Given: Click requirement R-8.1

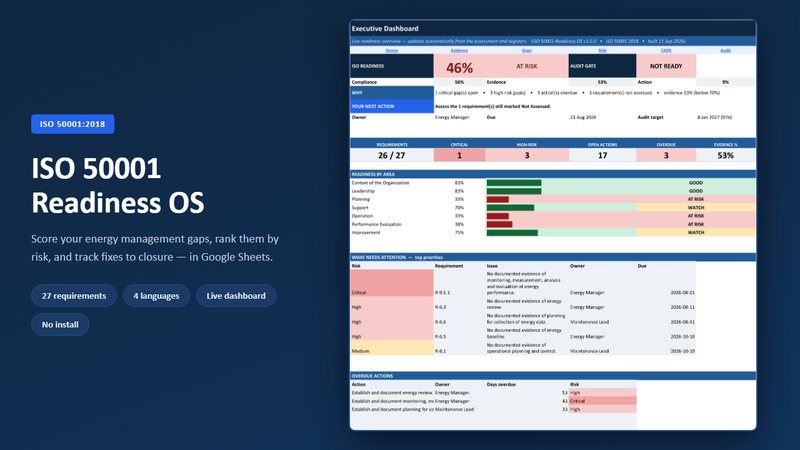Looking at the screenshot, I should click(x=440, y=351).
